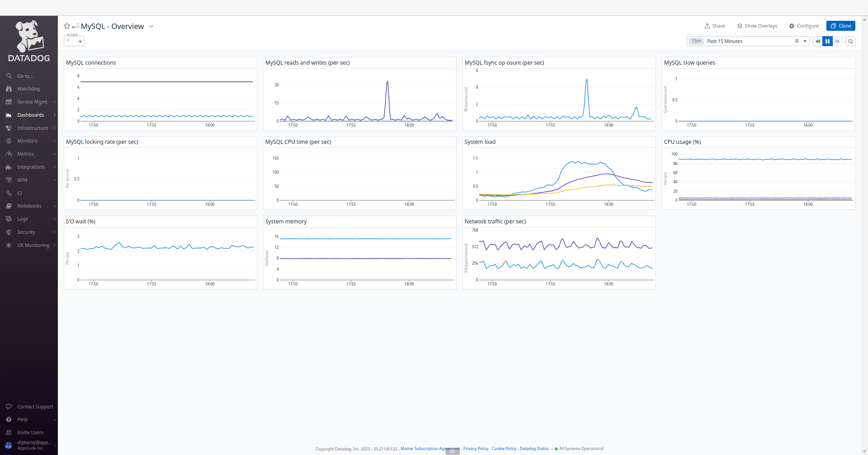Expand the MySQL - Overview title chevron
This screenshot has width=868, height=455.
[151, 26]
